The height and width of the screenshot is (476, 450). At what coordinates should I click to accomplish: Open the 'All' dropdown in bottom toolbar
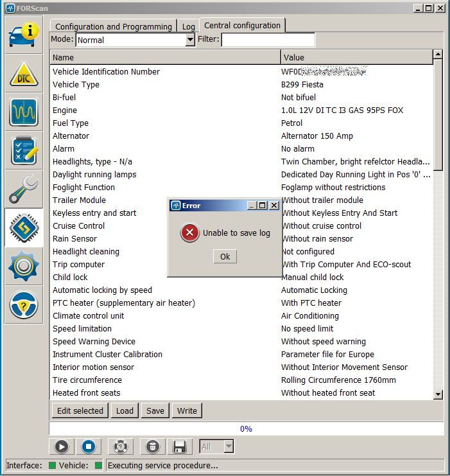point(228,446)
